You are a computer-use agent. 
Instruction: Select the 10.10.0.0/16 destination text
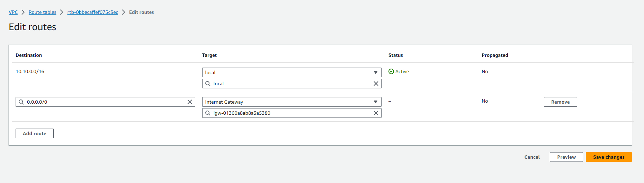(x=30, y=71)
